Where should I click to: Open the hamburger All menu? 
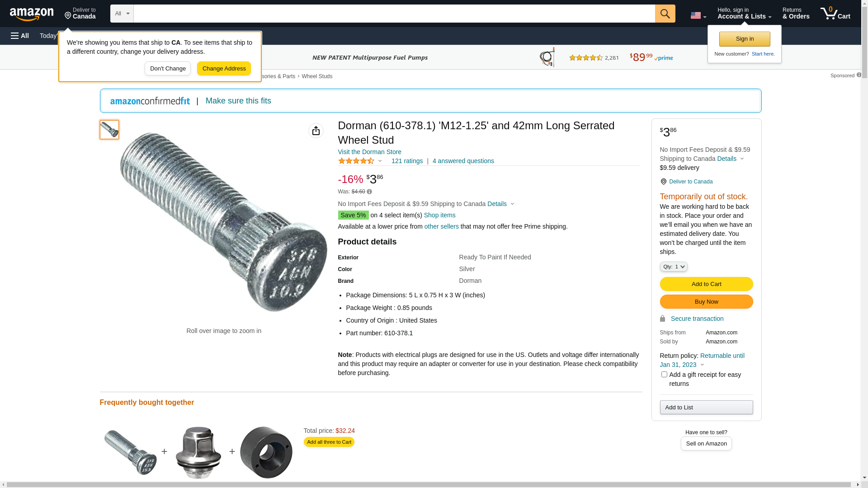pos(20,36)
